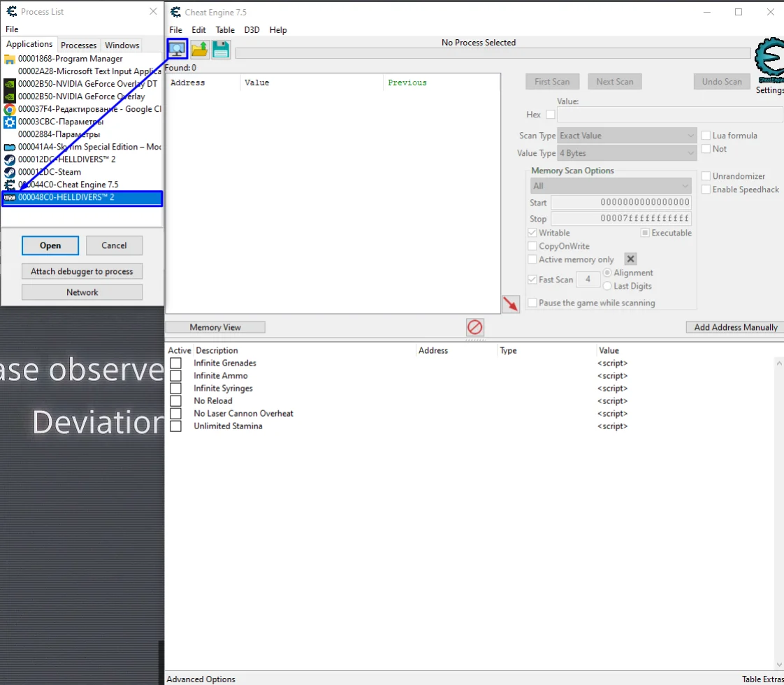This screenshot has height=685, width=784.
Task: Open the Value Type 4 Bytes dropdown
Action: coord(627,153)
